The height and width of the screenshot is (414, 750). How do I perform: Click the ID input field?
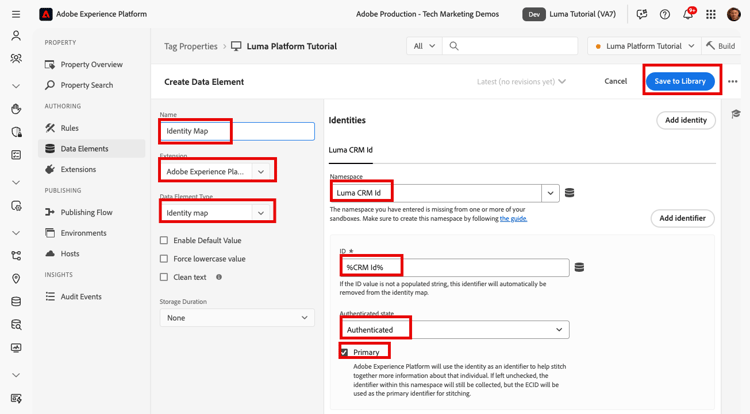(454, 267)
